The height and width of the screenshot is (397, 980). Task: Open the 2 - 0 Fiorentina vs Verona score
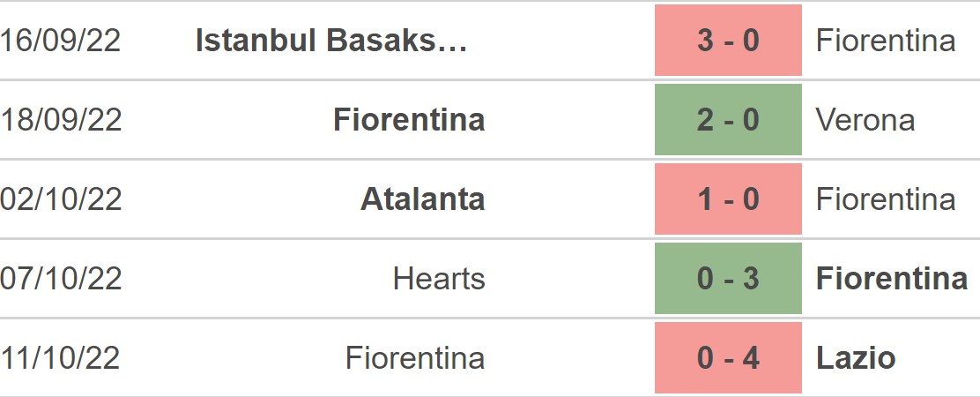728,120
